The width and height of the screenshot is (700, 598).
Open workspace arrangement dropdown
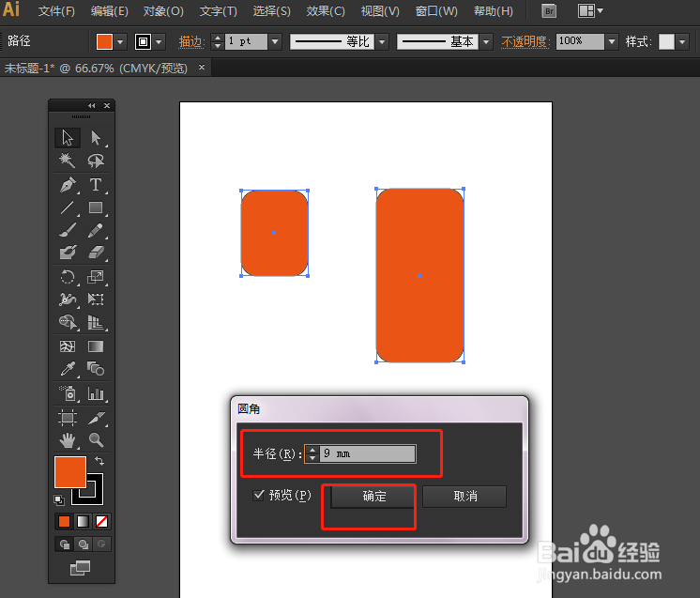590,10
